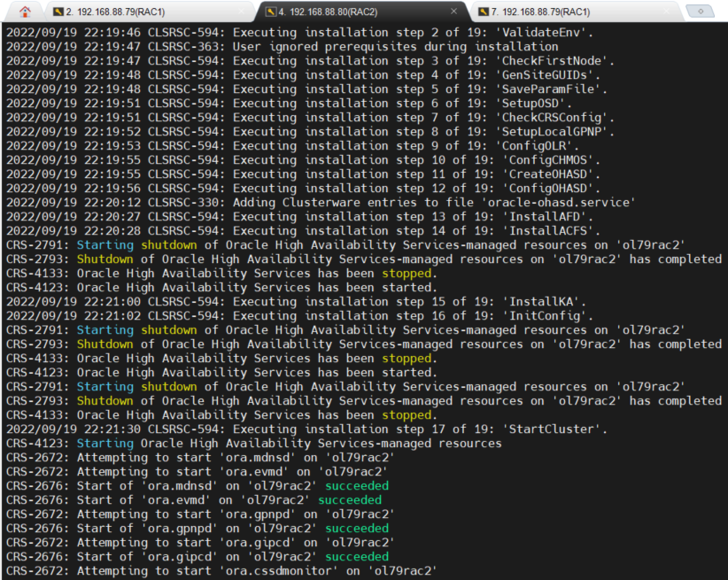Click the 'InitConfig' step 16 line
This screenshot has width=728, height=580.
[x=300, y=316]
